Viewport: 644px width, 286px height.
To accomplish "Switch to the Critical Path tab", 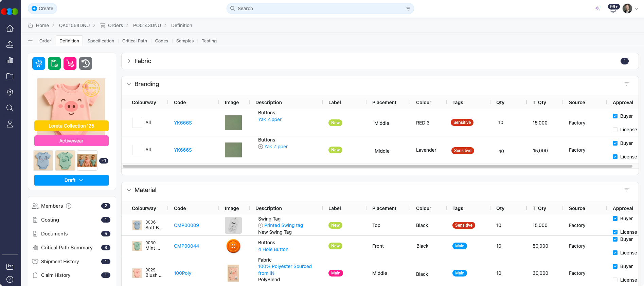I will coord(135,41).
